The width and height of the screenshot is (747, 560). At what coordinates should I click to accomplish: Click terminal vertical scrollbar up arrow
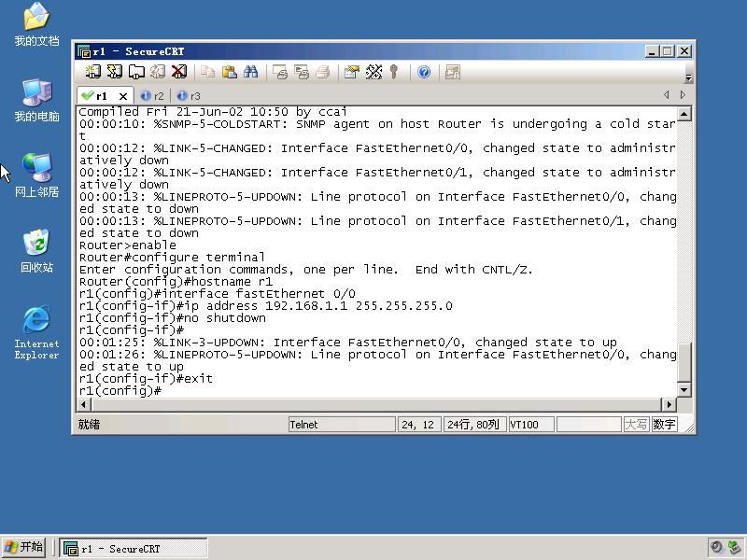pyautogui.click(x=684, y=114)
